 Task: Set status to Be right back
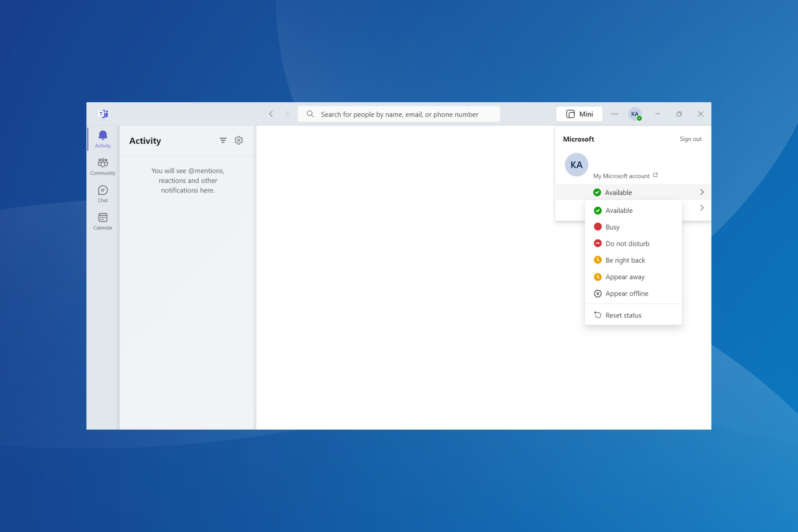click(633, 260)
